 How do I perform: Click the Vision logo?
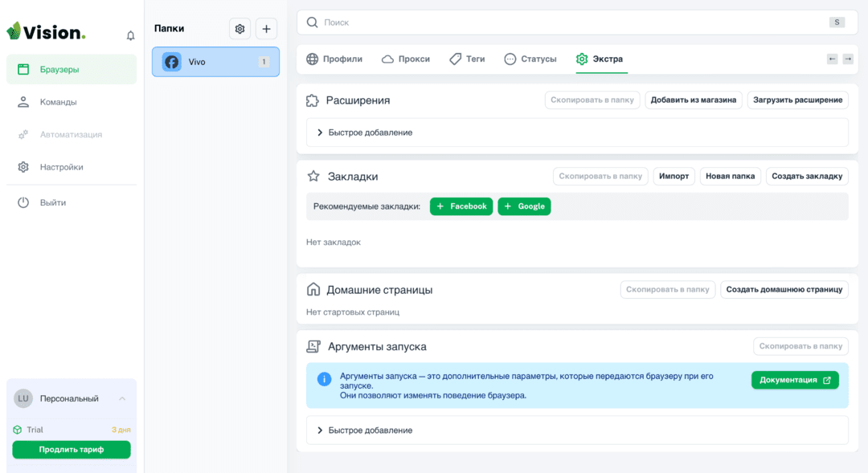click(x=46, y=31)
